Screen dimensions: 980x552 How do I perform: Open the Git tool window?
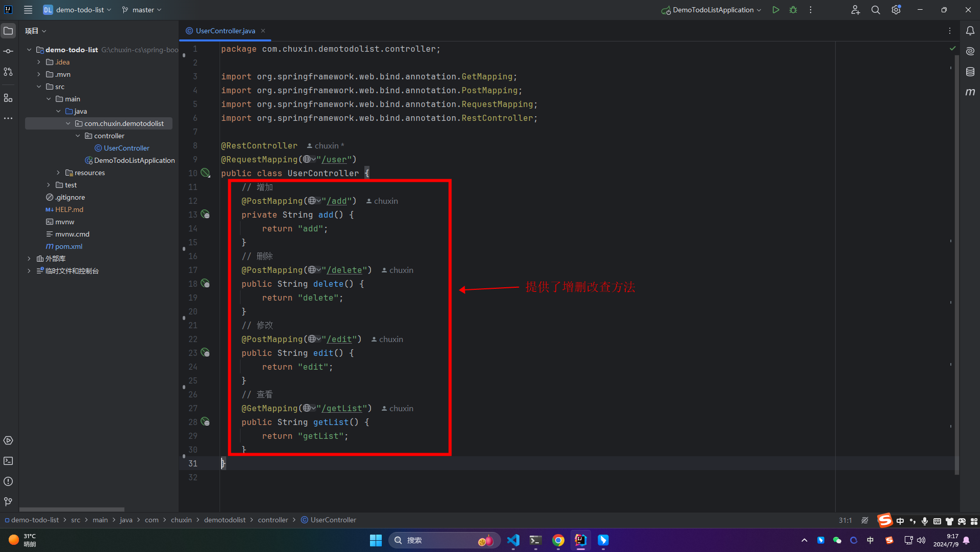pos(8,502)
